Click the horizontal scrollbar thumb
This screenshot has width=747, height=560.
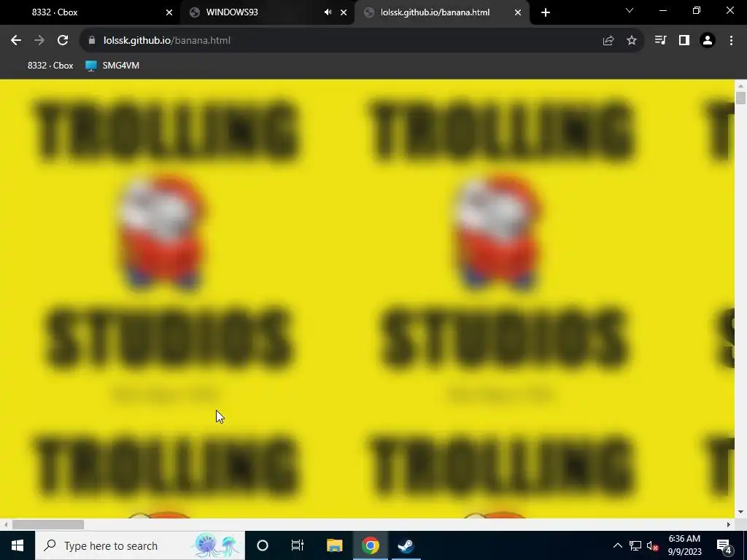47,524
